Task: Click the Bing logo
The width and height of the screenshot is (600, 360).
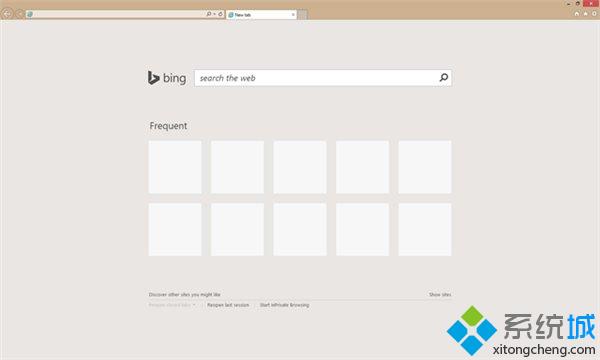Action: (x=167, y=78)
